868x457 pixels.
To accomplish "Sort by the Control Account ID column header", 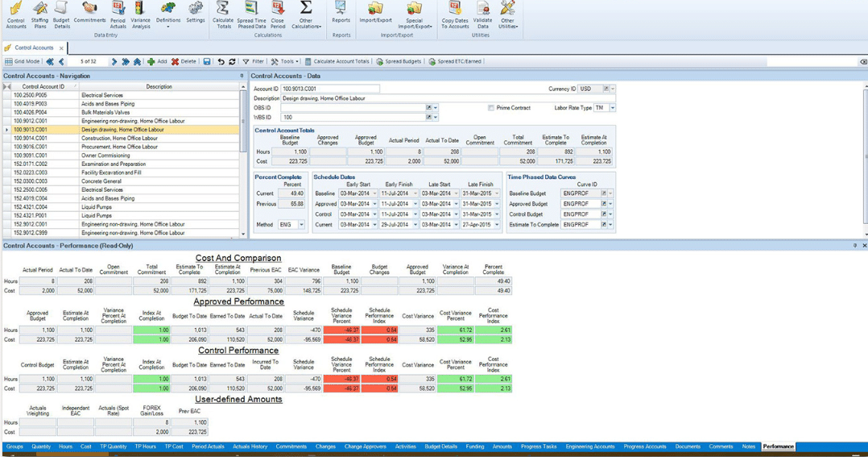I will (43, 87).
